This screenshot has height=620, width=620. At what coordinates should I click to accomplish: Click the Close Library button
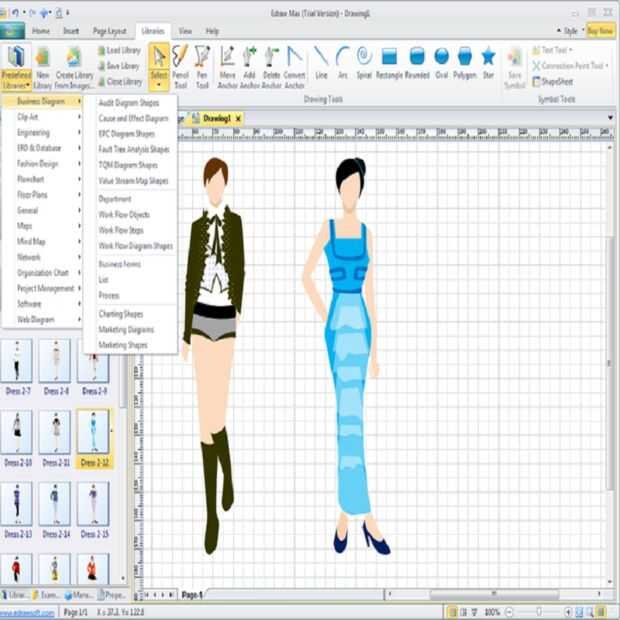120,82
